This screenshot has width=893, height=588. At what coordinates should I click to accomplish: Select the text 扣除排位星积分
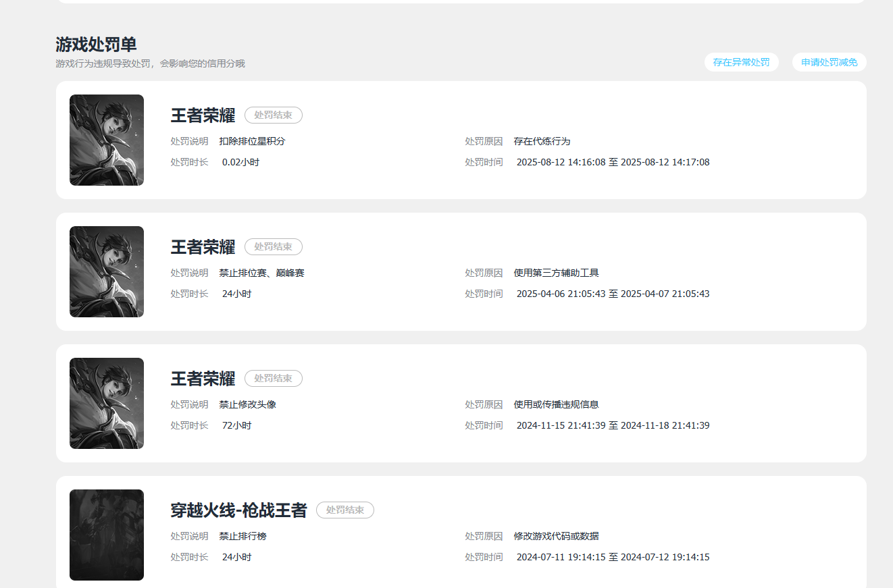252,142
